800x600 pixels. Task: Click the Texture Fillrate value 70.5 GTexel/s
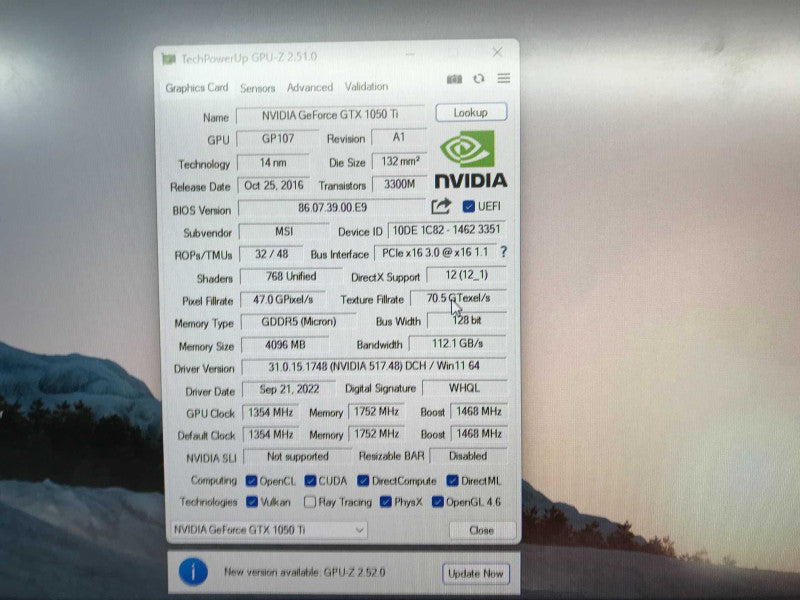click(x=458, y=298)
